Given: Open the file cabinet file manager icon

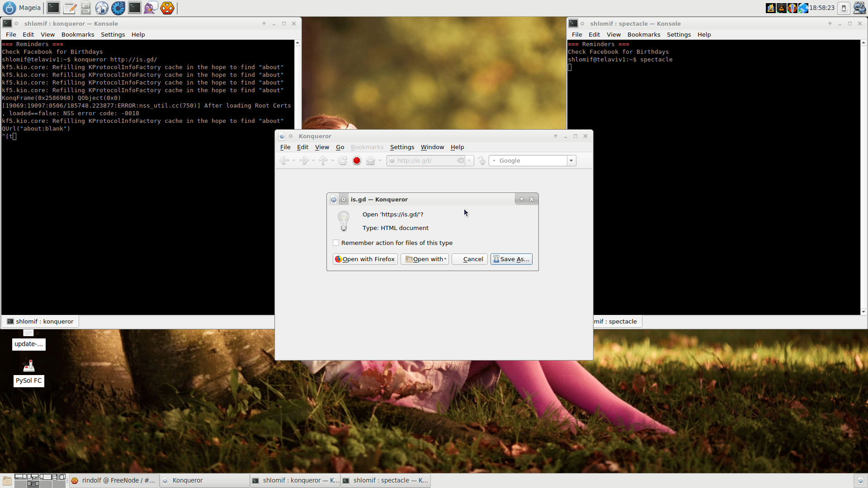Looking at the screenshot, I should [x=86, y=8].
